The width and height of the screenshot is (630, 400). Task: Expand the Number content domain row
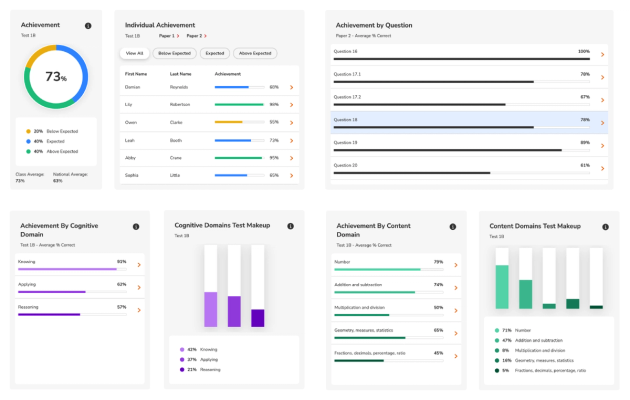(x=396, y=265)
